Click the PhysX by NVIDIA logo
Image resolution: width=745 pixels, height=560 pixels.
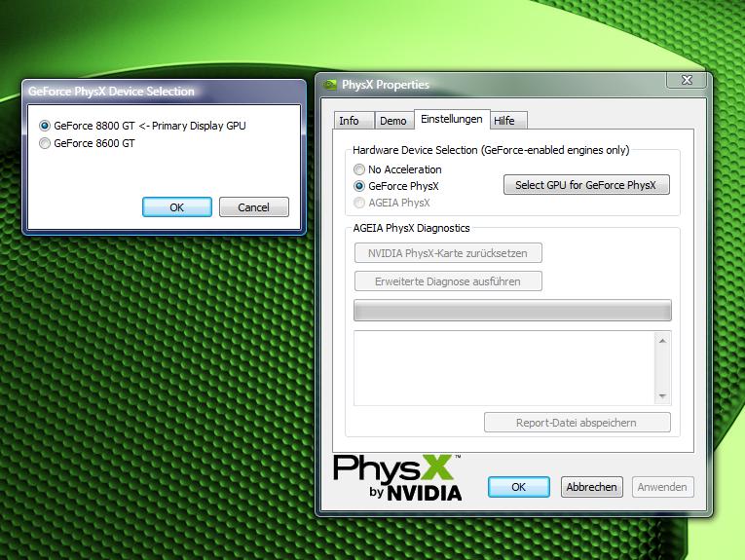[x=397, y=477]
